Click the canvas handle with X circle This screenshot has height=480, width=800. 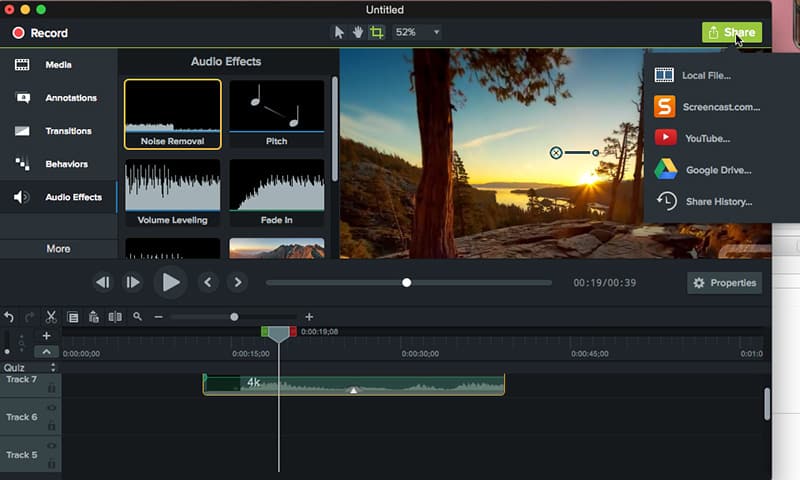coord(556,153)
